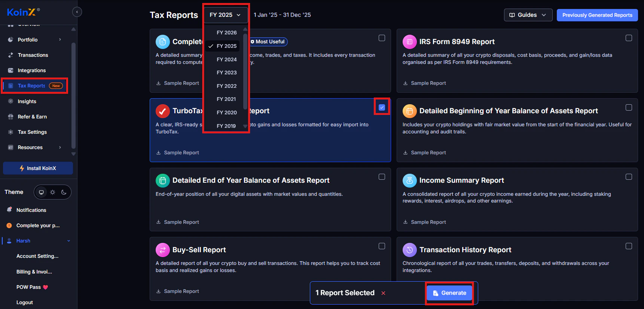Check the Income Summary Report checkbox
Viewport: 644px width, 309px height.
pos(629,177)
